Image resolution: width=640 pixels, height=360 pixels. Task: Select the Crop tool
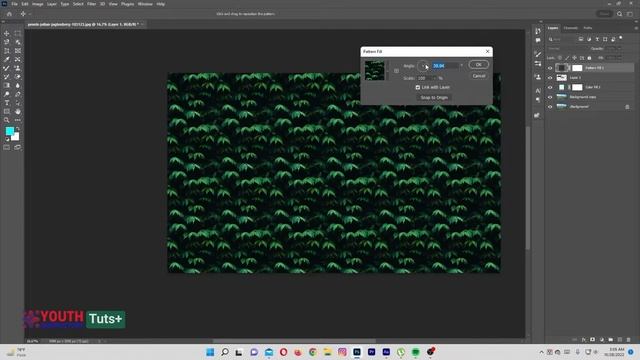(7, 51)
